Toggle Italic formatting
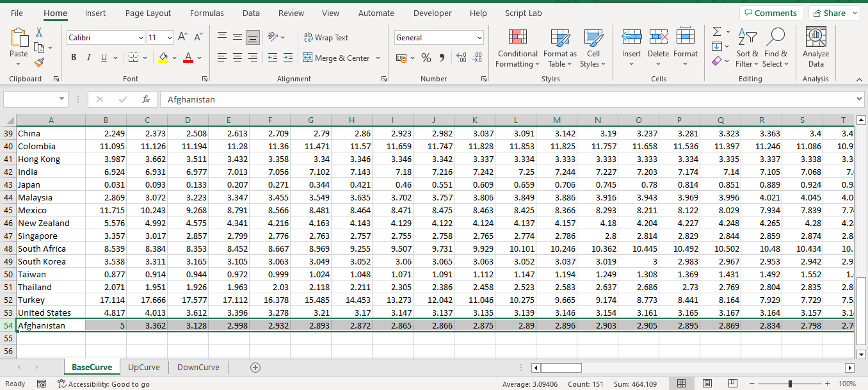Image resolution: width=868 pixels, height=390 pixels. (x=89, y=58)
